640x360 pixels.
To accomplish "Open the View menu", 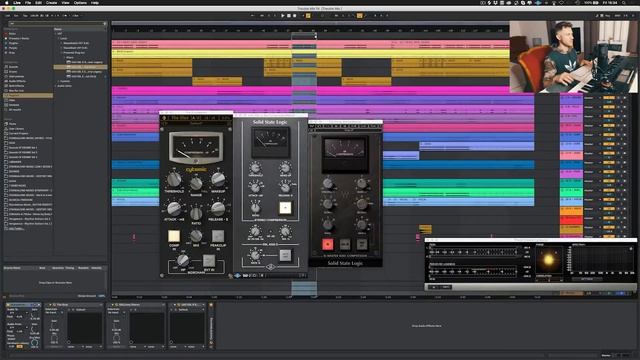I will click(65, 2).
